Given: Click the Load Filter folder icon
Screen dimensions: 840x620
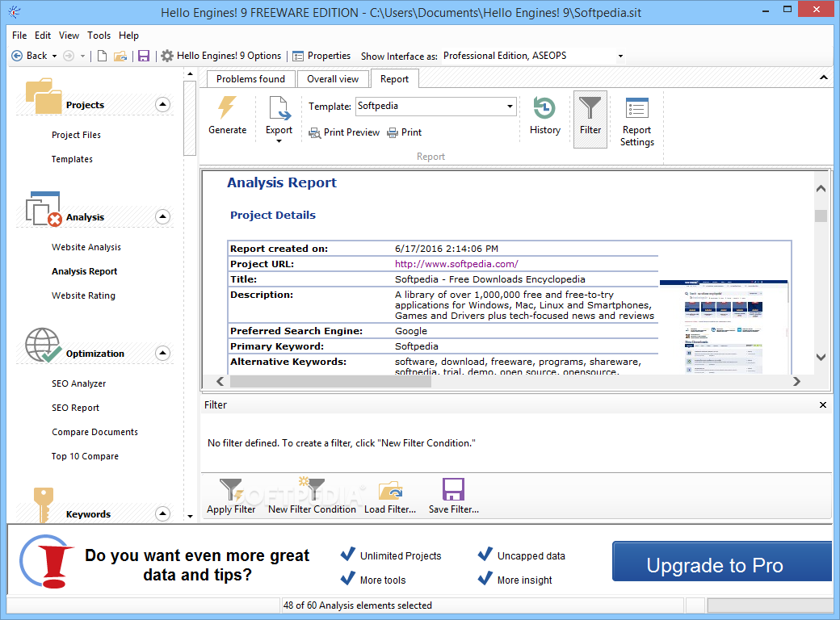Looking at the screenshot, I should pyautogui.click(x=391, y=490).
